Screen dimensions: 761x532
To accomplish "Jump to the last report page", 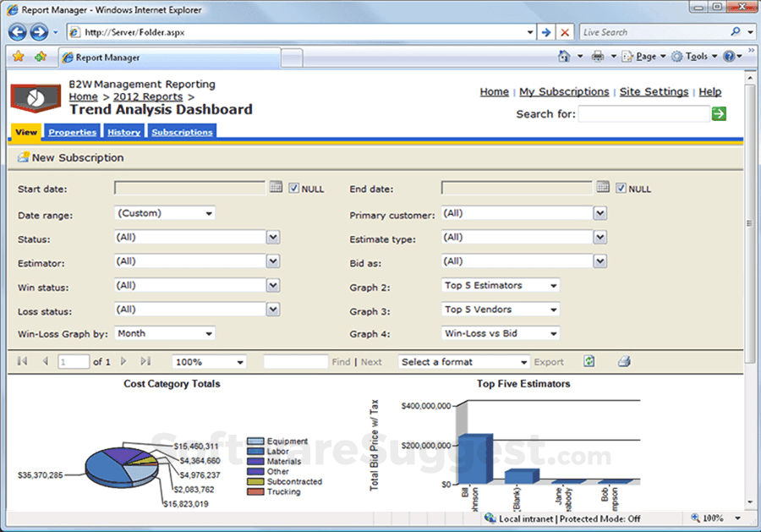I will 145,361.
